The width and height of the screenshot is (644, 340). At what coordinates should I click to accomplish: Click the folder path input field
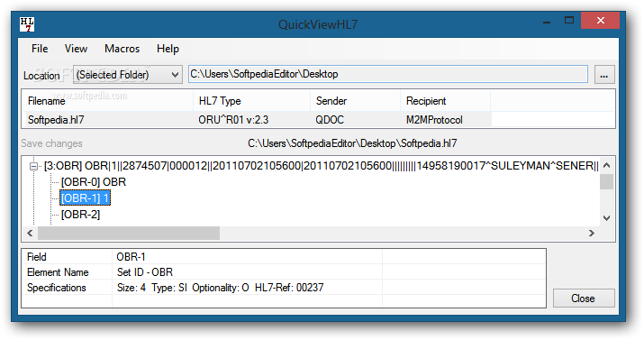click(387, 74)
